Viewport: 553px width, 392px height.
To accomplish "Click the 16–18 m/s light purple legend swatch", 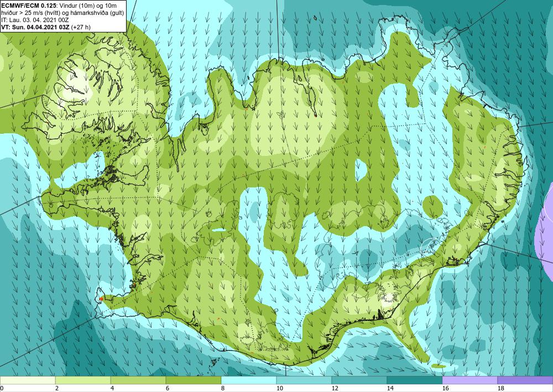I will click(469, 380).
